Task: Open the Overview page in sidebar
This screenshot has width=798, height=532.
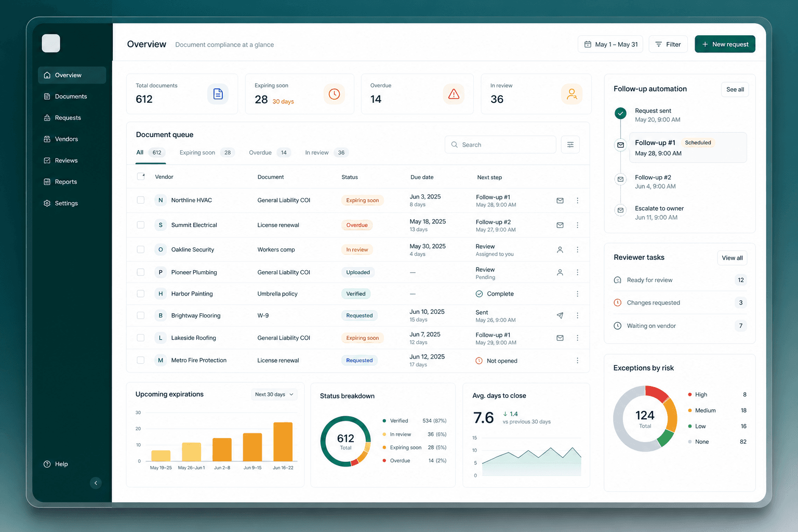Action: pyautogui.click(x=72, y=75)
